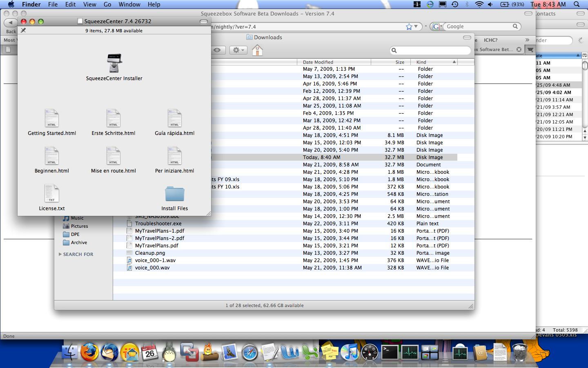Viewport: 588px width, 368px height.
Task: Open the License.txt file icon
Action: (52, 193)
